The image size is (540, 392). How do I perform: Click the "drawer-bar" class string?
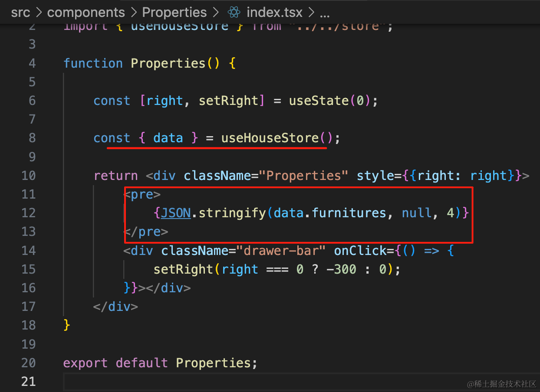coord(281,251)
